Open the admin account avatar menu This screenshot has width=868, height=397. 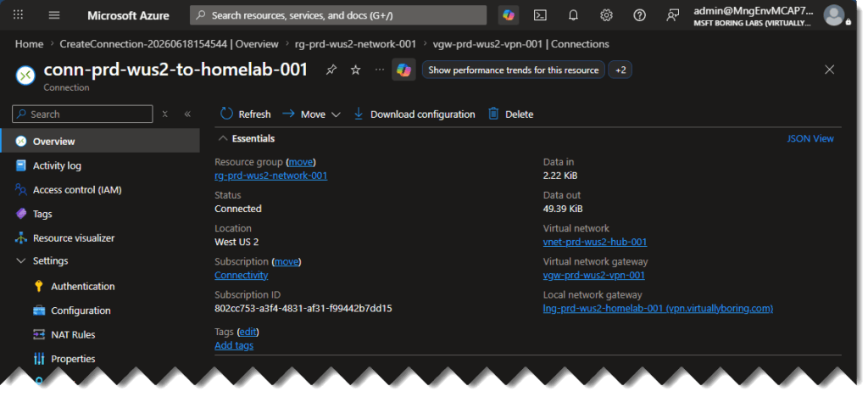coord(834,15)
